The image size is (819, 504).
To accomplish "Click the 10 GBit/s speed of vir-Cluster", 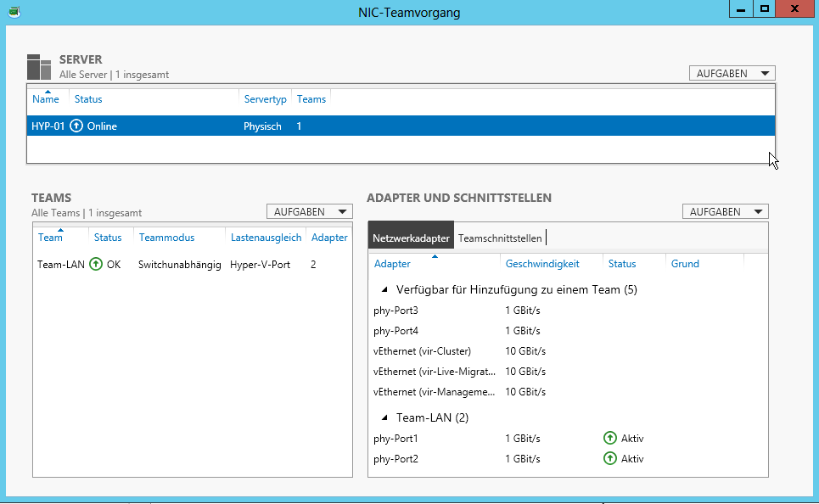I will tap(525, 351).
